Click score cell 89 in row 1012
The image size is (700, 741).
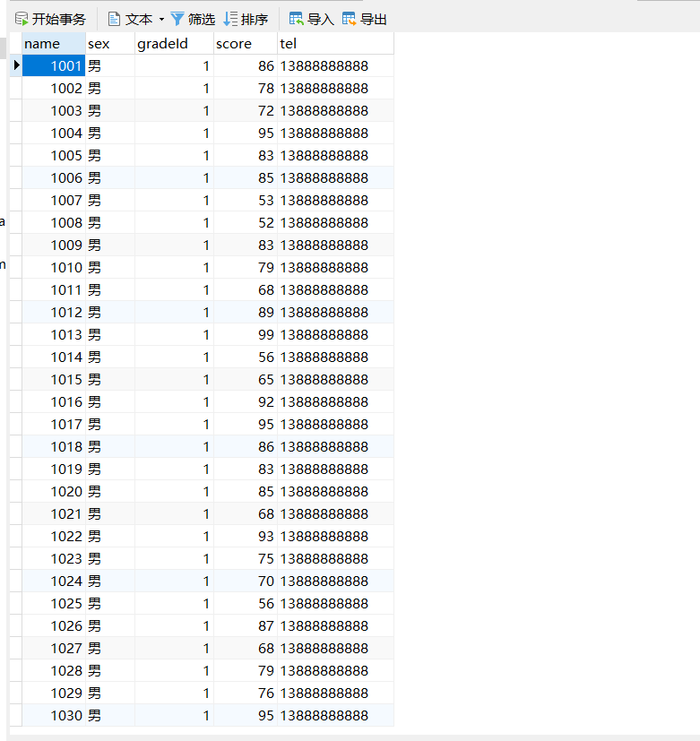click(x=246, y=313)
